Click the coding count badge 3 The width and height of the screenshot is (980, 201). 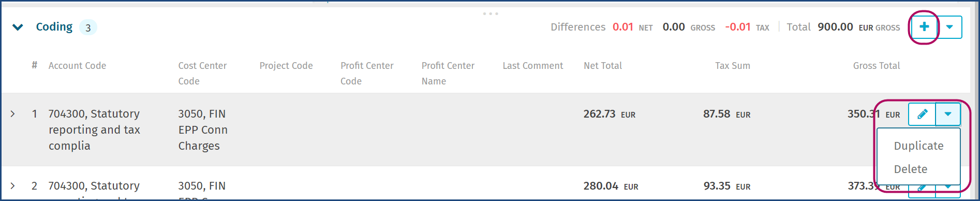[x=88, y=27]
